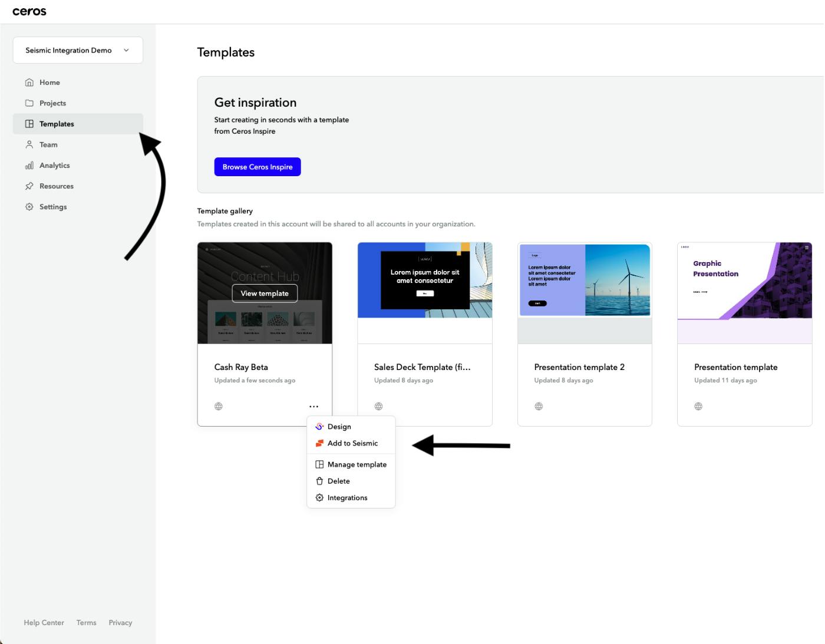Click the Presentation template card title

pyautogui.click(x=736, y=367)
